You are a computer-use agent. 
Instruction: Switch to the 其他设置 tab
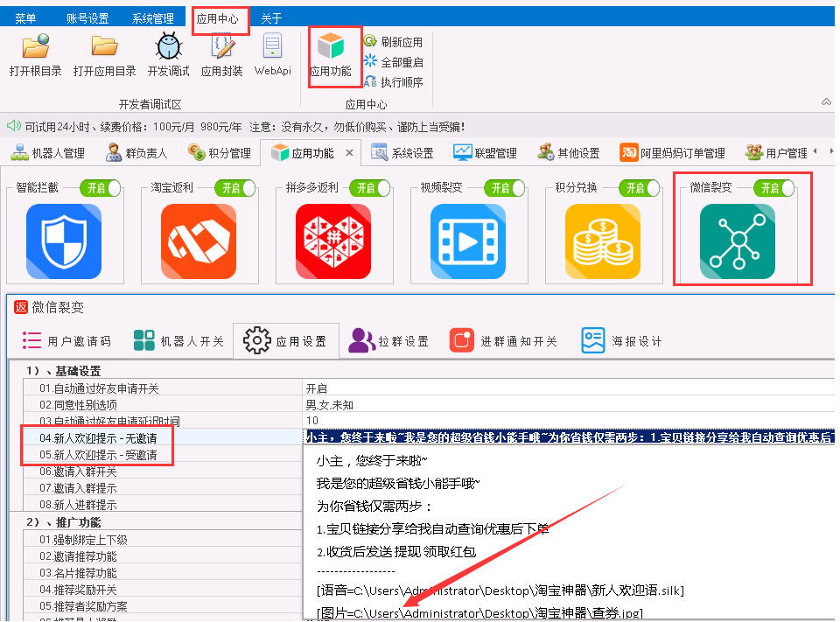[x=569, y=153]
